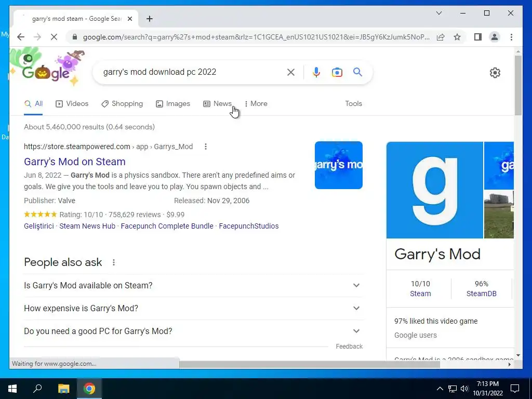
Task: Switch to the Shopping tab
Action: (x=122, y=104)
